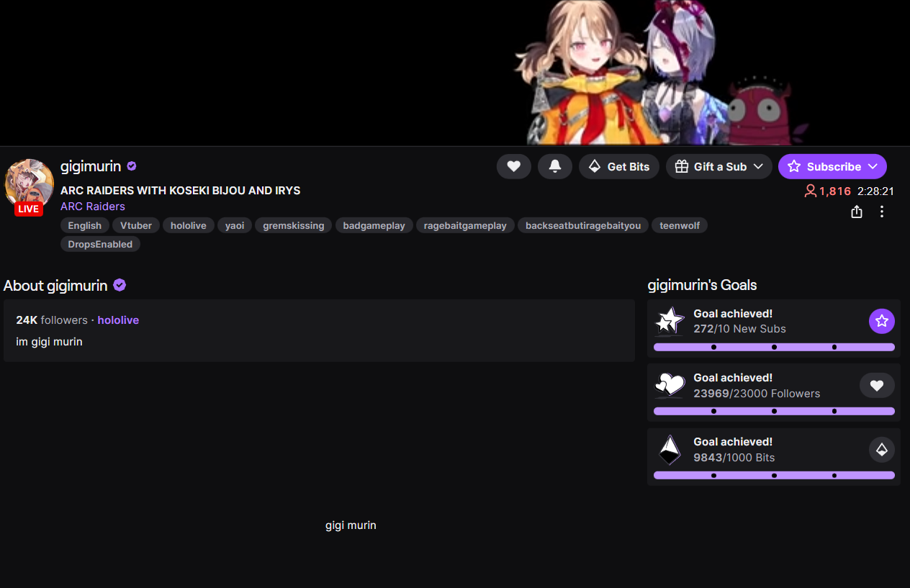Open the Gift a Sub dropdown

718,166
